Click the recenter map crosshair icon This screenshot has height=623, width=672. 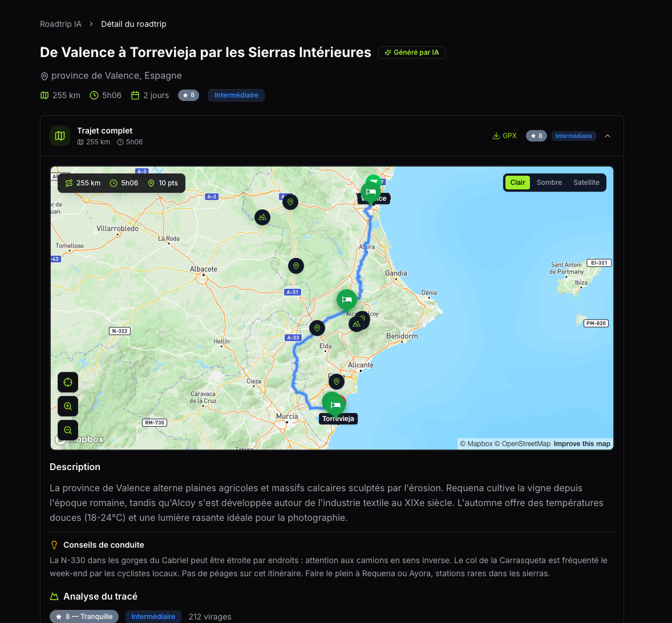tap(68, 382)
